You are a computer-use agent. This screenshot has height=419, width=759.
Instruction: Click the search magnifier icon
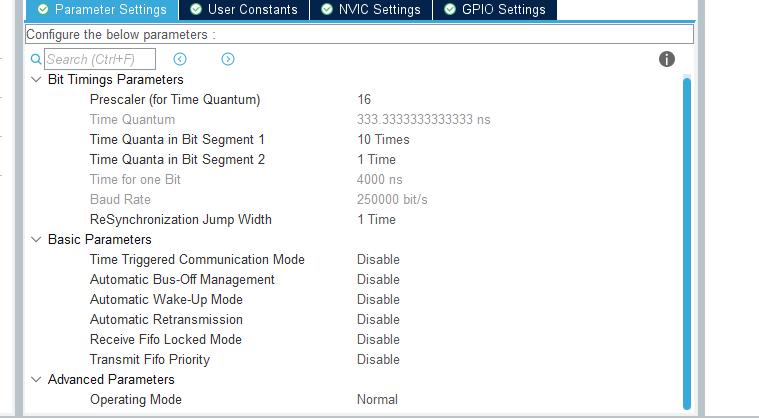point(36,60)
